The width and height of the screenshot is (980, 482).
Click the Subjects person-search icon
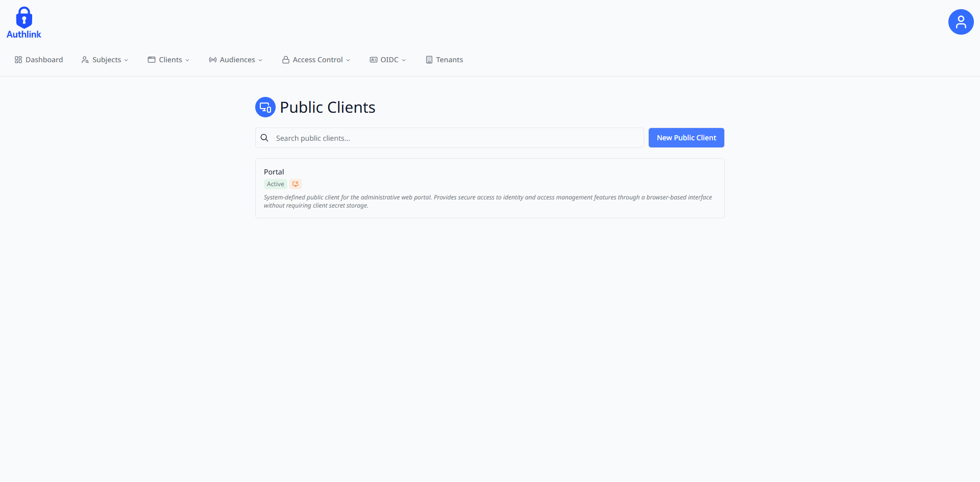pyautogui.click(x=84, y=60)
